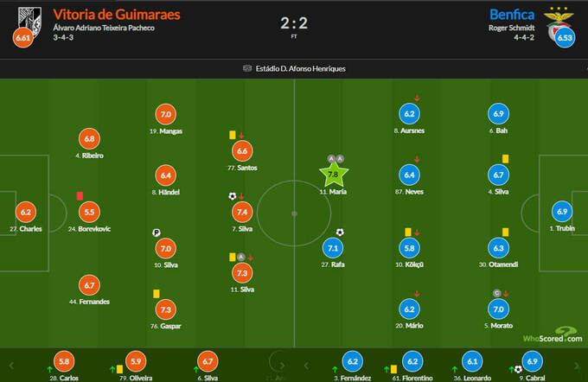Click the goal ball icon next to Rafa
588x382 pixels.
click(x=340, y=232)
